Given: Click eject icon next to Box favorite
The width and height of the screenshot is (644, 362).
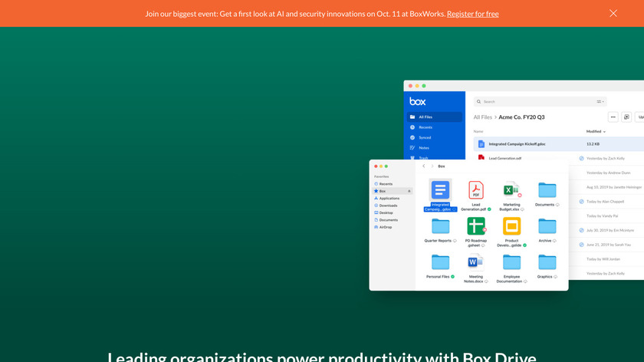Looking at the screenshot, I should (409, 191).
